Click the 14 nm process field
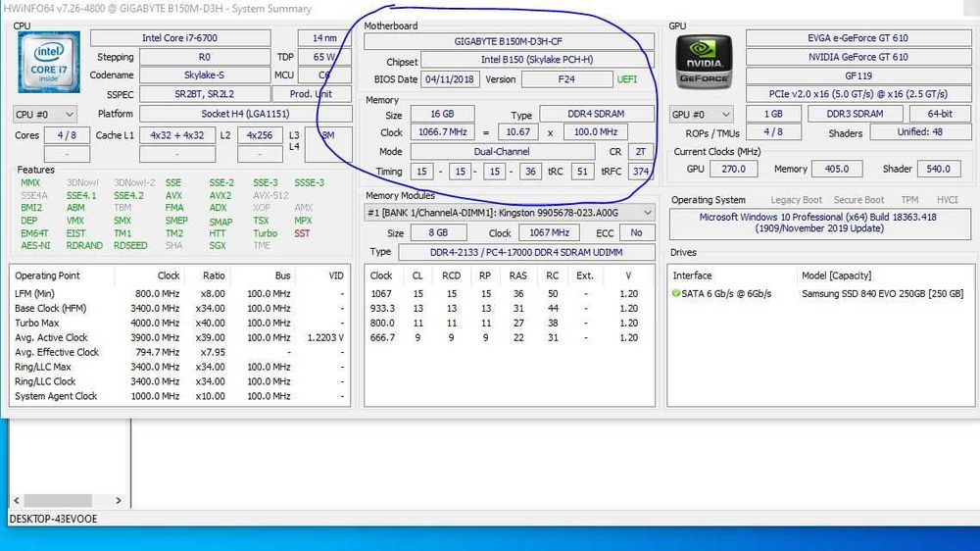The image size is (980, 551). [x=324, y=38]
